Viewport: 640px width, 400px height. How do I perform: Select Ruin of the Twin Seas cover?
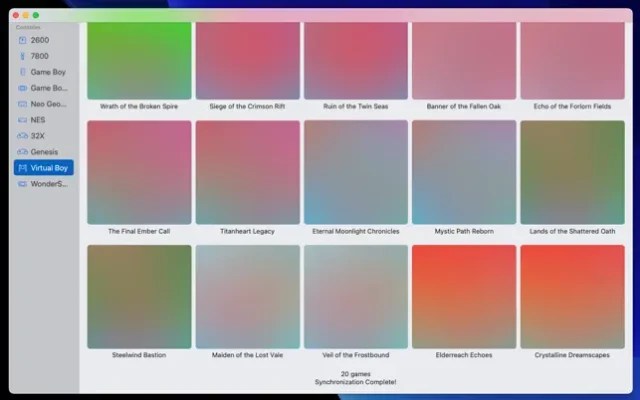[356, 60]
